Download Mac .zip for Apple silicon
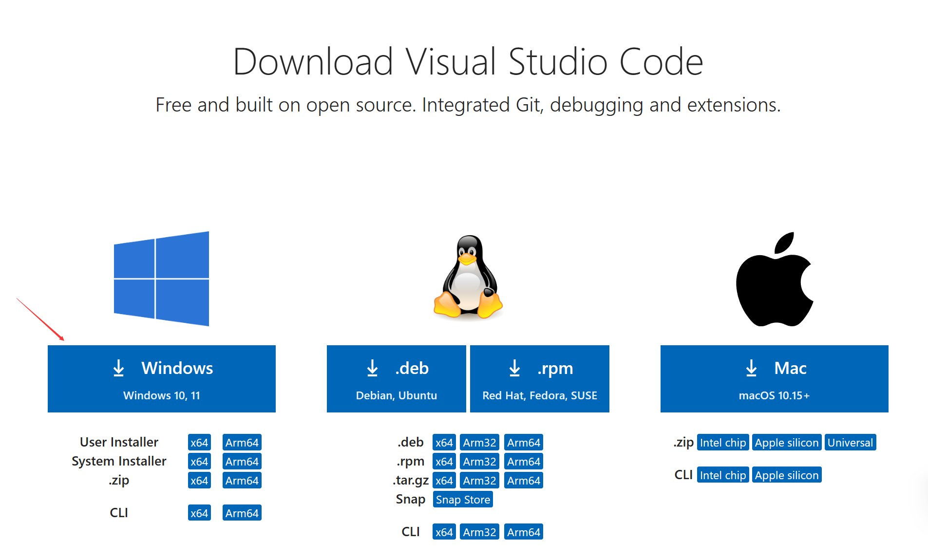Viewport: 928px width, 560px height. [x=787, y=442]
